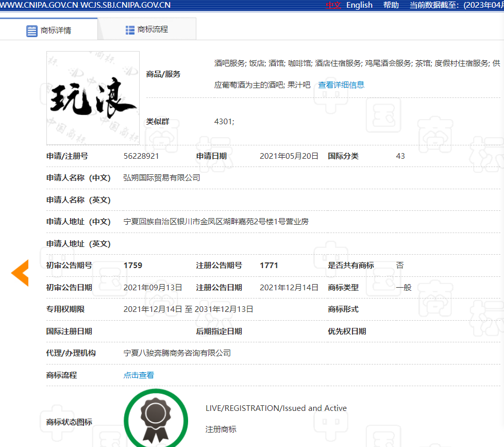Image resolution: width=504 pixels, height=447 pixels.
Task: Click the WWW.CNIPA.GOV.CN header text
Action: point(39,5)
